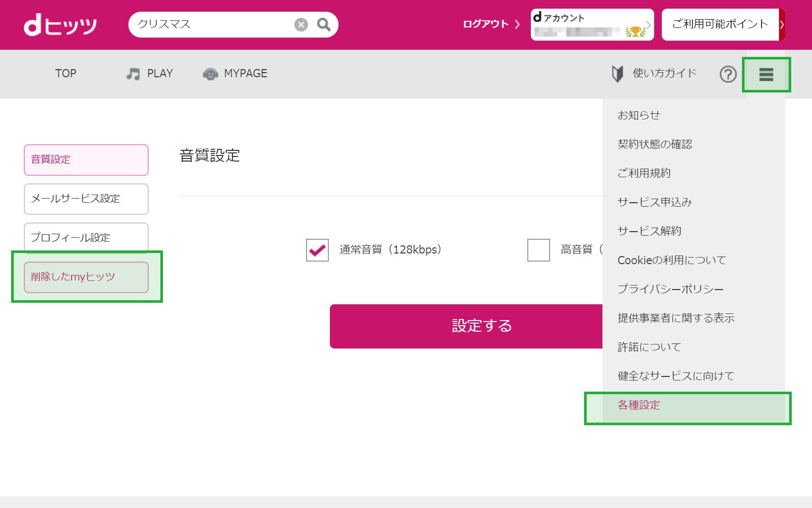Click the PLAY music note icon
812x508 pixels.
pyautogui.click(x=133, y=74)
